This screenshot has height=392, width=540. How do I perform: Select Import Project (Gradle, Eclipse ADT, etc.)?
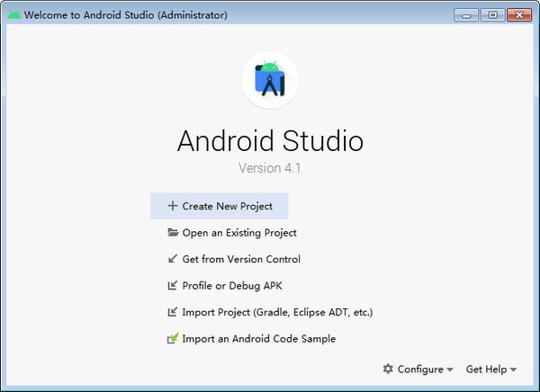[x=277, y=312]
